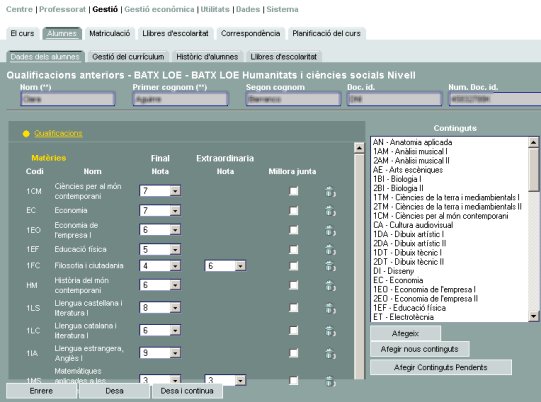Viewport: 541px width, 402px height.
Task: Click Desa i continua button
Action: click(x=187, y=391)
